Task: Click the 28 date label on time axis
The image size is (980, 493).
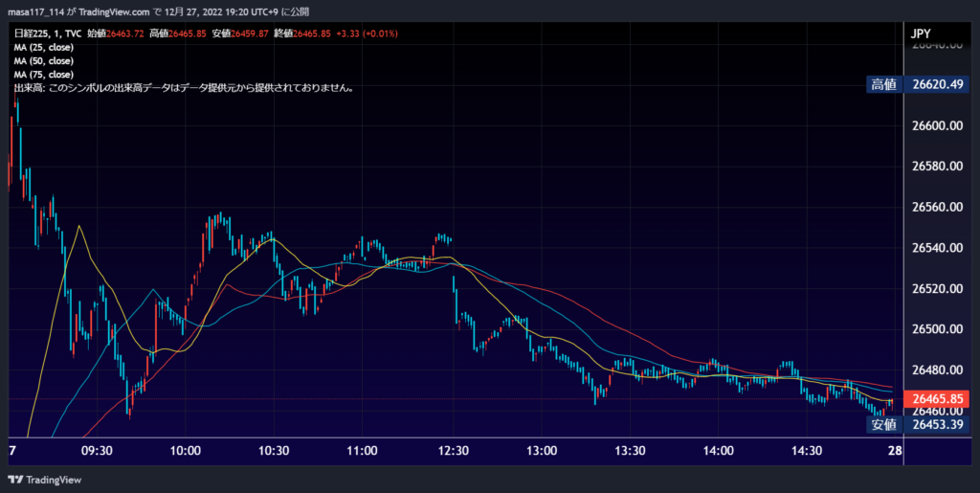Action: 896,451
